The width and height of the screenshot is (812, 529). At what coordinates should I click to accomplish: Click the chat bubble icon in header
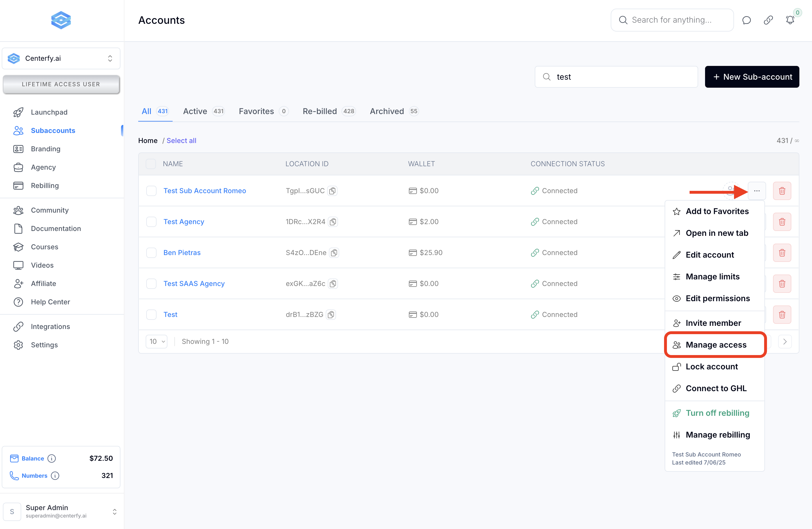coord(746,20)
